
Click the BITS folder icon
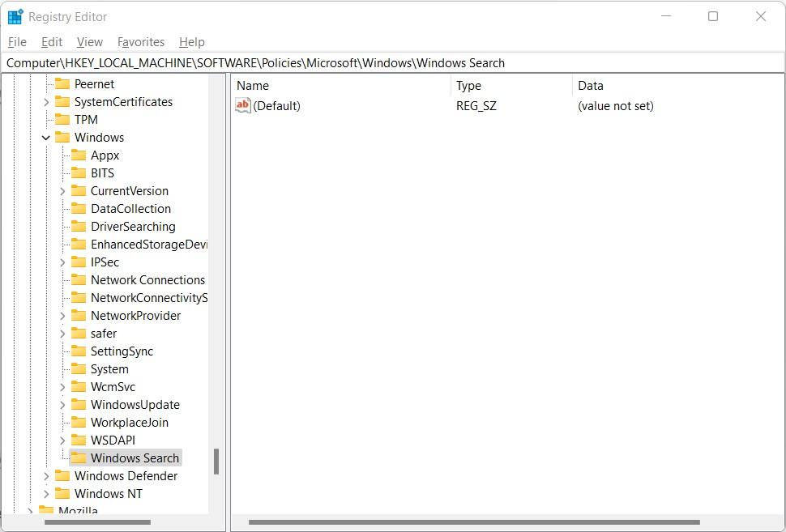[x=79, y=172]
